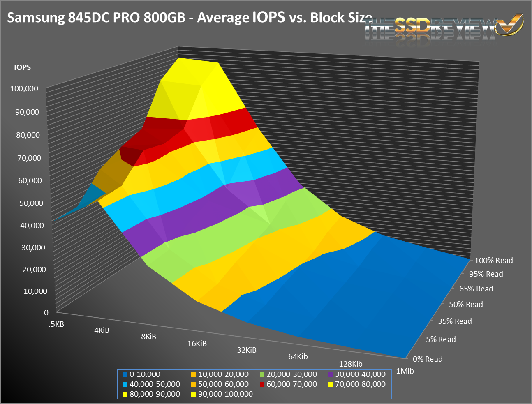The image size is (532, 404).
Task: Click the 50,000 value on vertical axis
Action: point(27,203)
